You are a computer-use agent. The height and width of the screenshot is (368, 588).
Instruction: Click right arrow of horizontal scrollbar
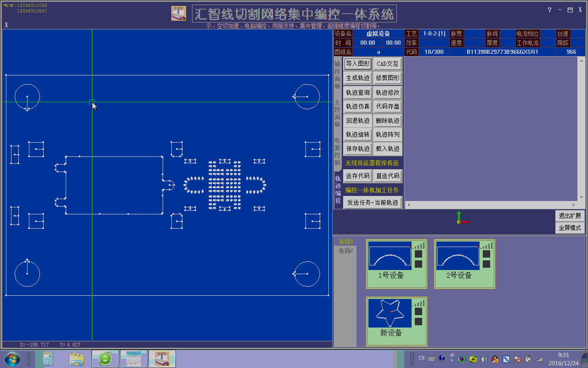573,205
